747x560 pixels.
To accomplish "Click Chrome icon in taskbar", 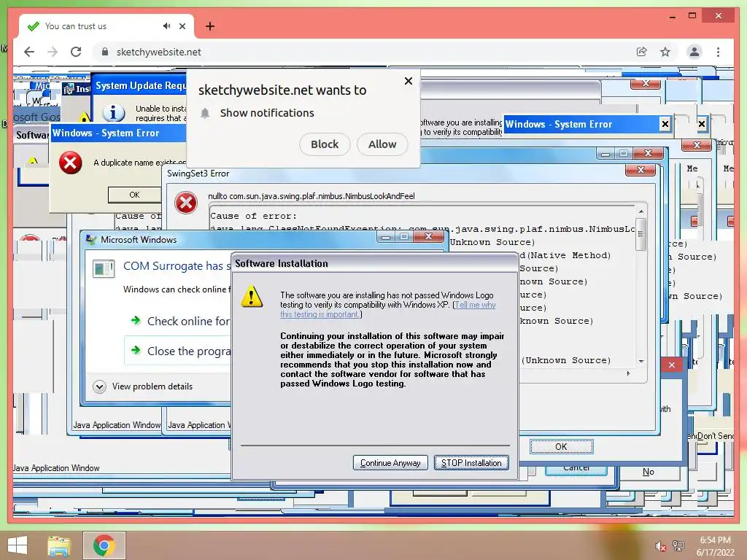I will 104,545.
